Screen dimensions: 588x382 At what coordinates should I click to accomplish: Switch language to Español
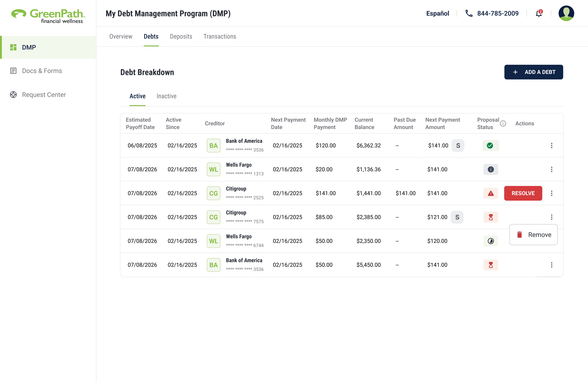point(437,13)
